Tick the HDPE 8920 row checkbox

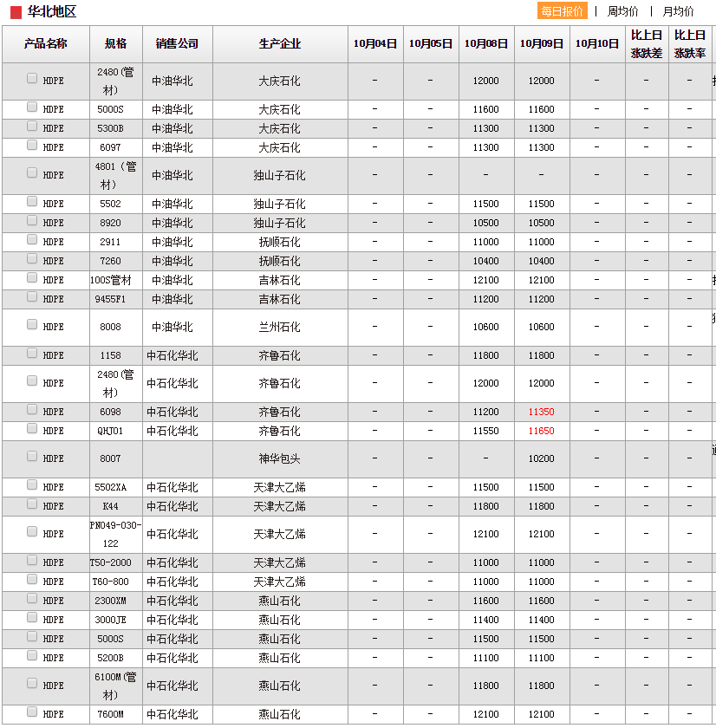pyautogui.click(x=32, y=220)
